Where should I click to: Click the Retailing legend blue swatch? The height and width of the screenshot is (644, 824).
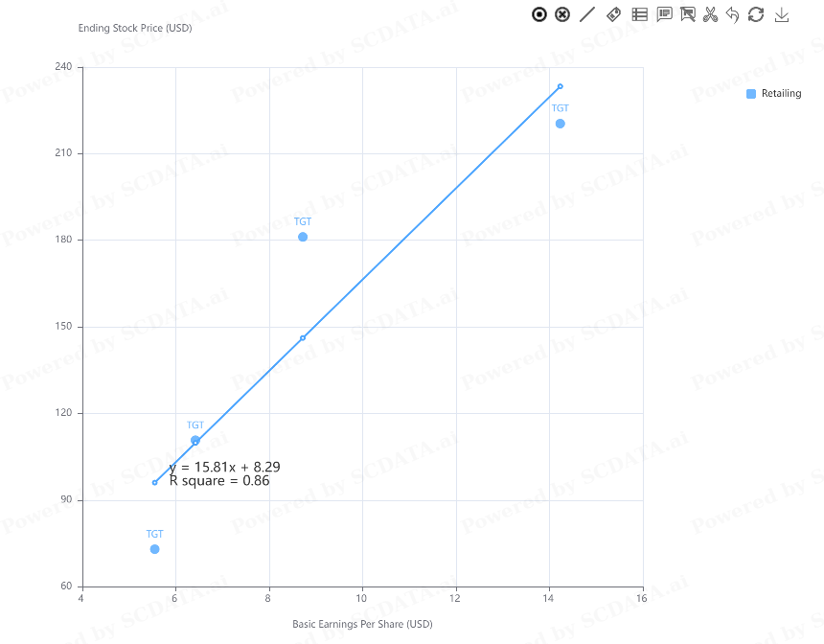pyautogui.click(x=751, y=94)
